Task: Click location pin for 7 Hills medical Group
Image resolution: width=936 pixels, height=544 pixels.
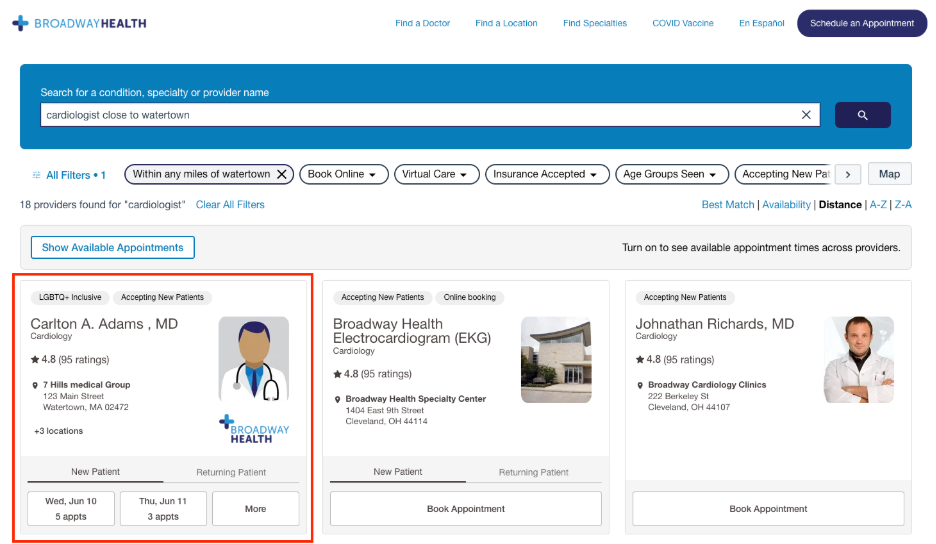Action: (35, 385)
